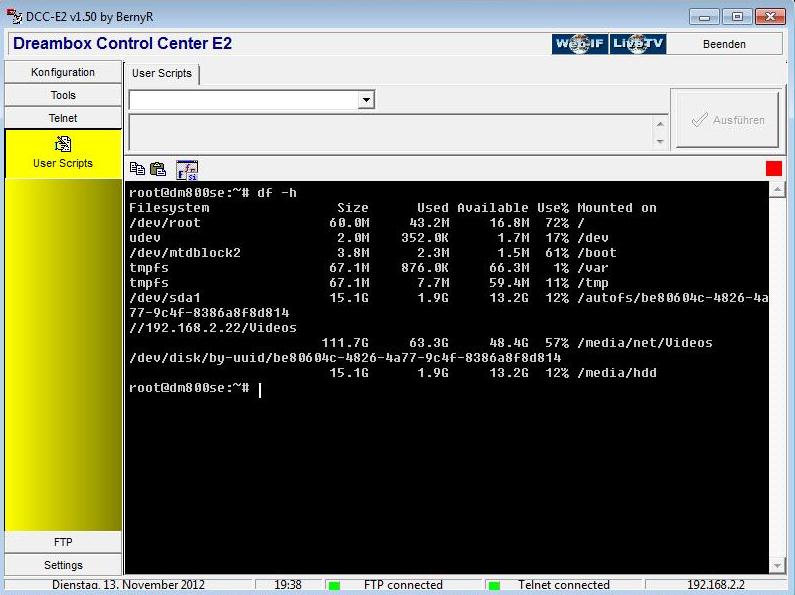Click the green FTP connected indicator
Viewport: 795px width, 595px height.
pos(335,585)
